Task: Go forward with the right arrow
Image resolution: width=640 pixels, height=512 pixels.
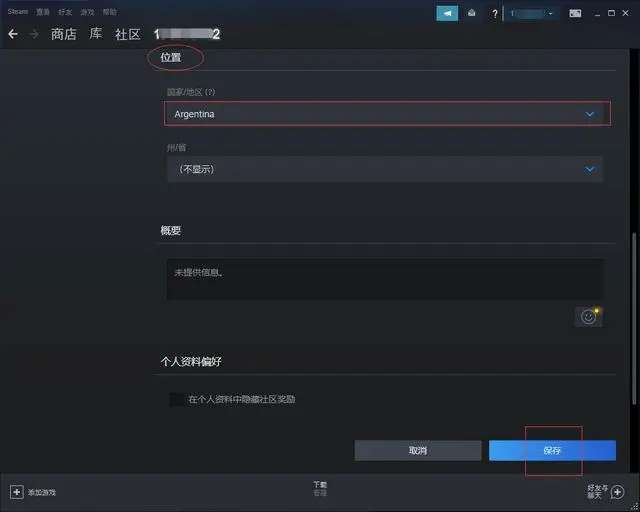Action: coord(35,34)
